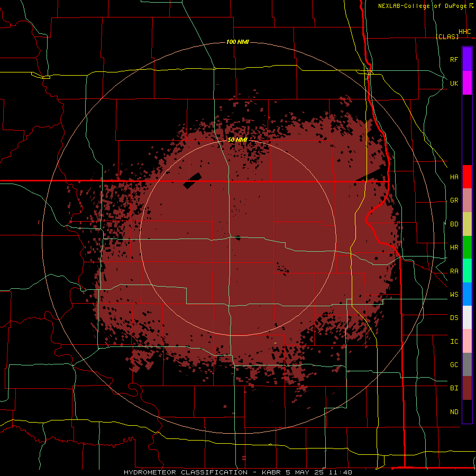Click the WS legend label
476x476 pixels.
click(x=454, y=295)
